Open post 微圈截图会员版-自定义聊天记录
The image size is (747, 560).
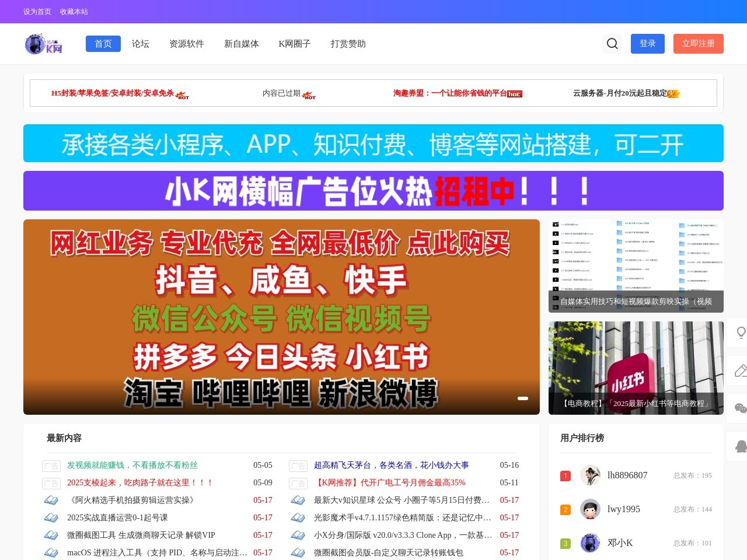point(389,553)
